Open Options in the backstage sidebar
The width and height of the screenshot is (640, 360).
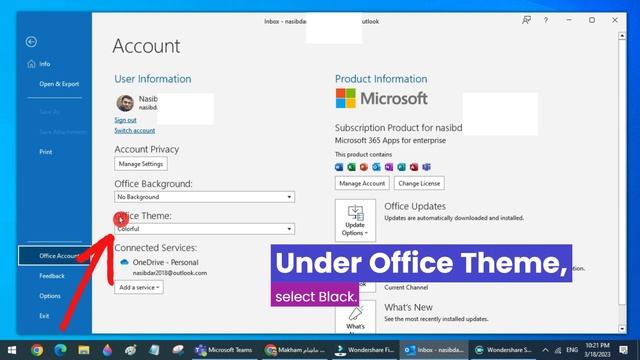click(50, 296)
